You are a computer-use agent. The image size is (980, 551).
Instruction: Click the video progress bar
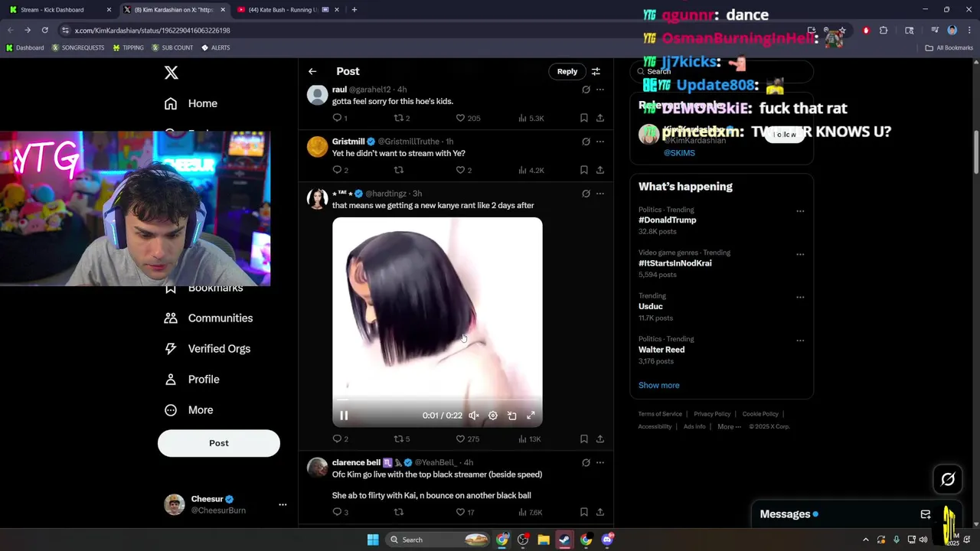pyautogui.click(x=437, y=399)
